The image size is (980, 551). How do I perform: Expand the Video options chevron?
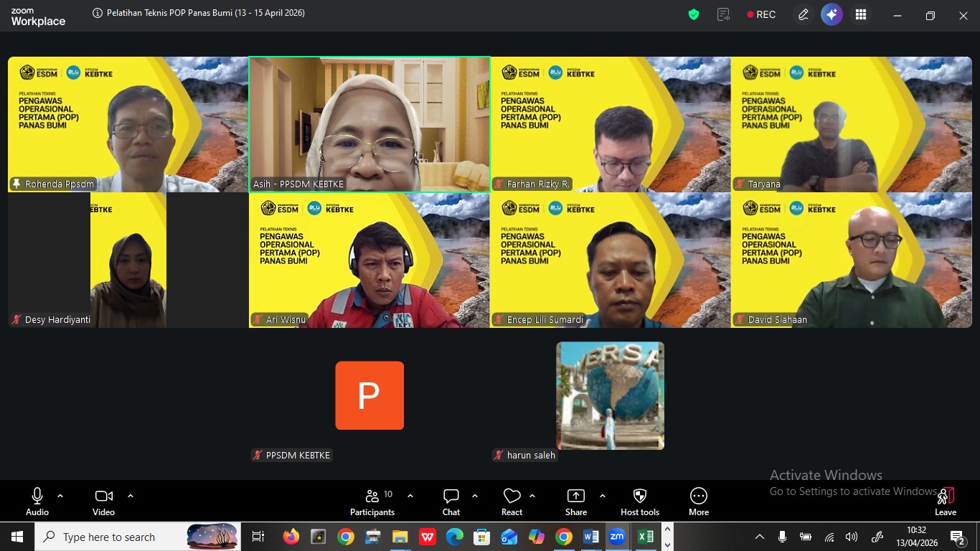(131, 496)
